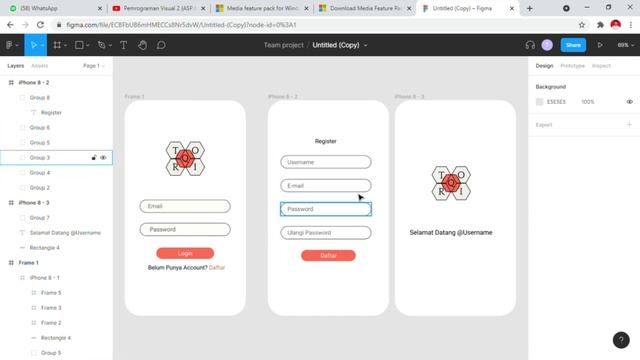640x360 pixels.
Task: Select Frame 1 layer
Action: click(x=56, y=262)
